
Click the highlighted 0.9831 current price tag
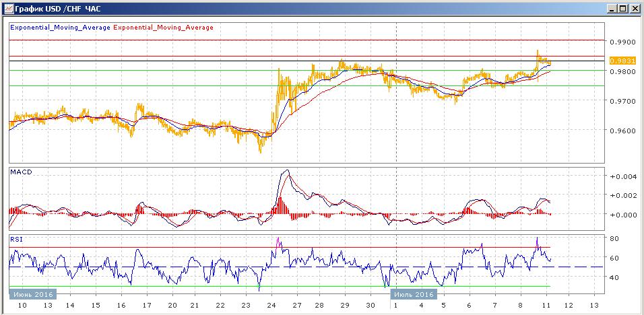(x=622, y=61)
